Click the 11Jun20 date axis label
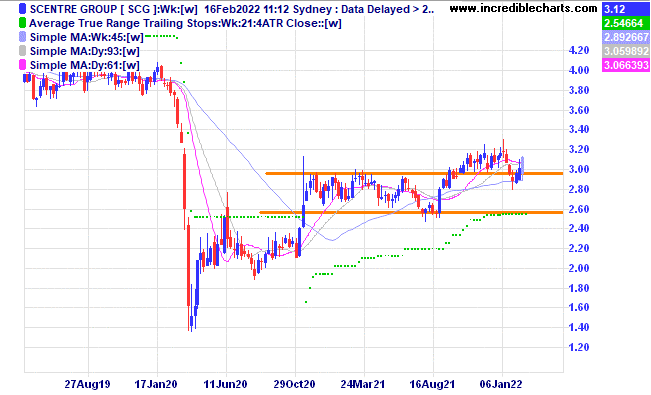Screen dimensions: 651x395 click(x=225, y=384)
